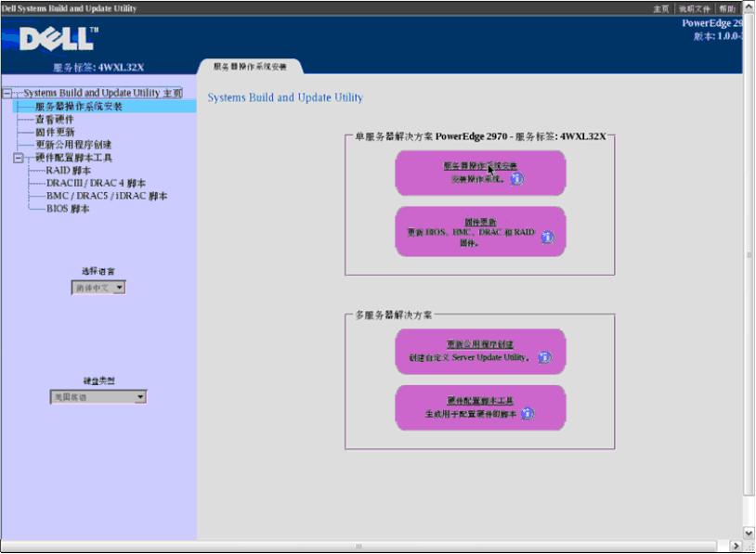Screen dimensions: 756x554
Task: Collapse the 硬件配置脚本工具 tree node
Action: point(19,158)
